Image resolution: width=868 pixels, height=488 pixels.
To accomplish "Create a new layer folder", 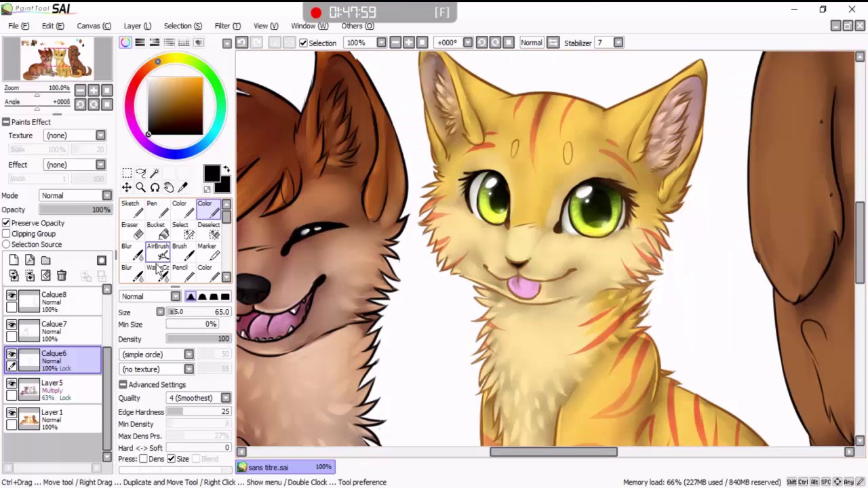I will tap(45, 260).
